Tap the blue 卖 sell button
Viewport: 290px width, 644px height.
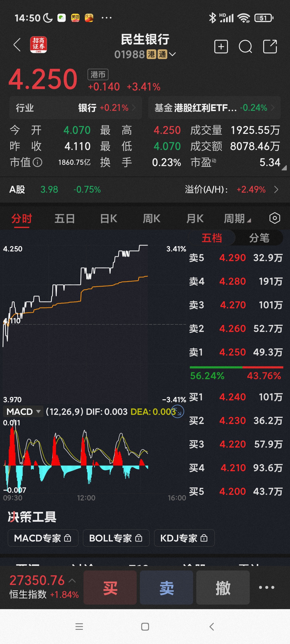click(x=166, y=587)
